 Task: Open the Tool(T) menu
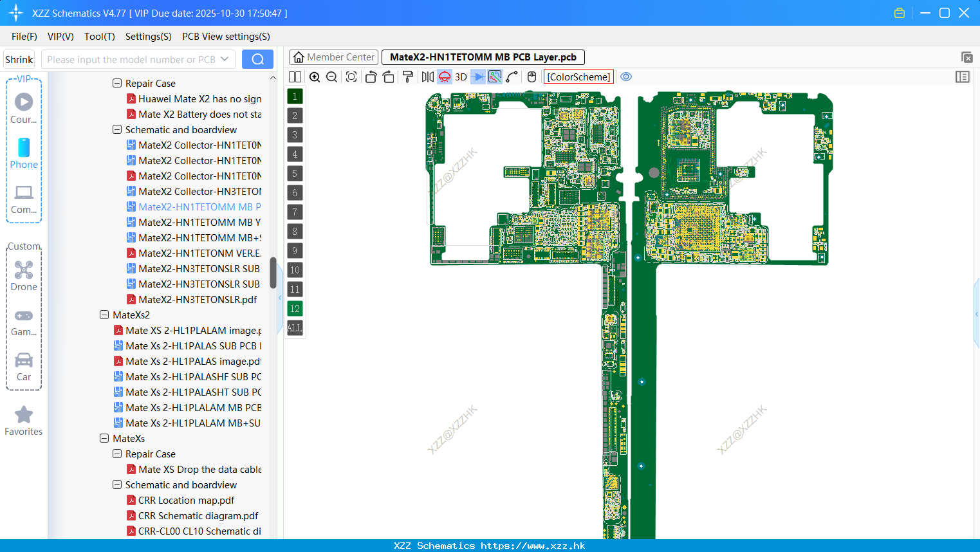coord(100,37)
